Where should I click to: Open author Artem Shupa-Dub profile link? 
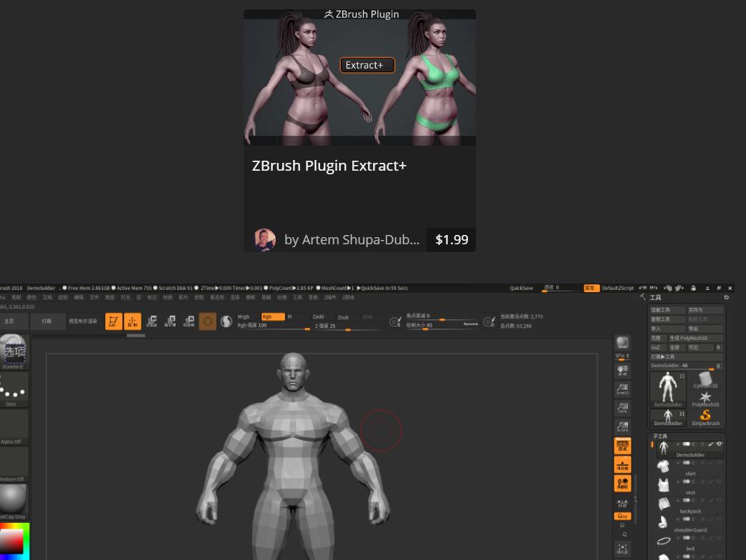point(352,239)
